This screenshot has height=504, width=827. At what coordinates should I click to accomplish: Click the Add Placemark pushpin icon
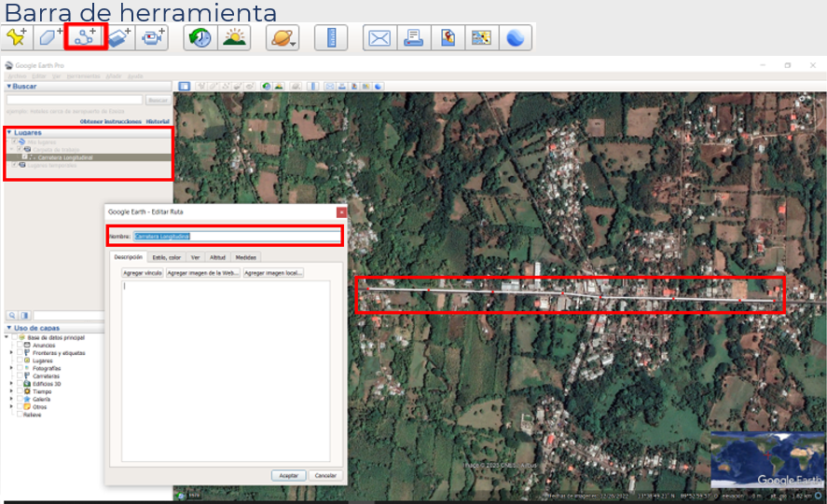(17, 38)
